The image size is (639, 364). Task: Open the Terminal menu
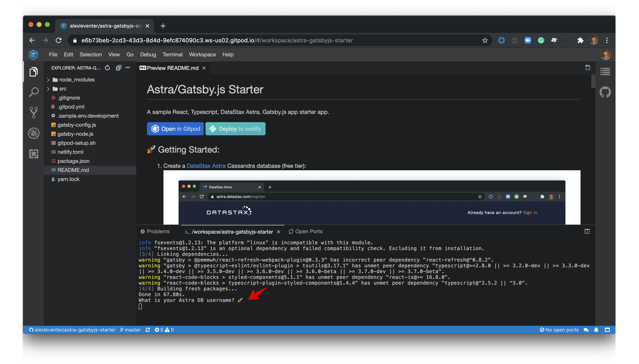pos(172,54)
